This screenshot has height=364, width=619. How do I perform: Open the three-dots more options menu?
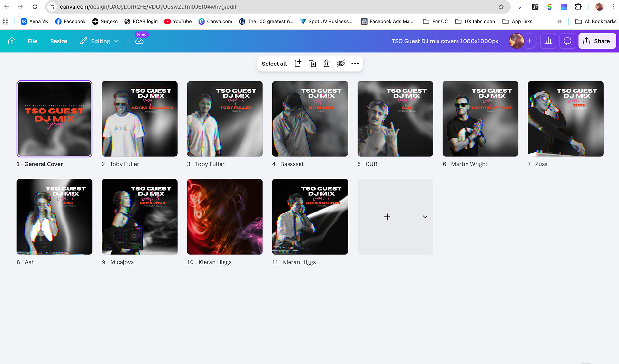click(355, 64)
